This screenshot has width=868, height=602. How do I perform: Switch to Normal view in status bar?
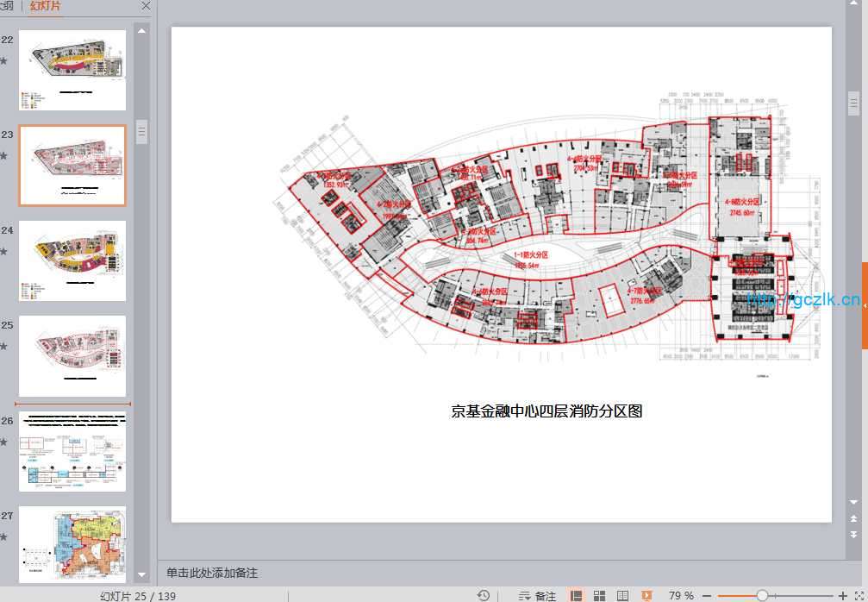(x=576, y=596)
